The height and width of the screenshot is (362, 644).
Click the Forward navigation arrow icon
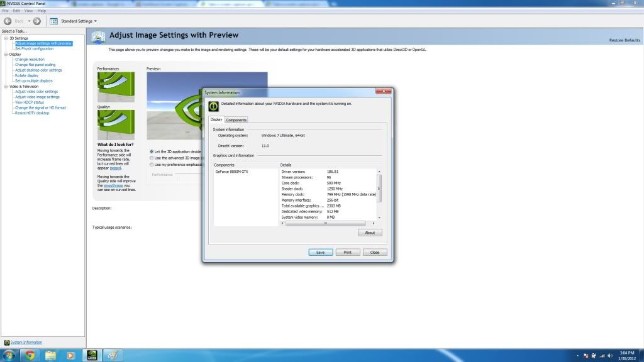click(x=37, y=21)
